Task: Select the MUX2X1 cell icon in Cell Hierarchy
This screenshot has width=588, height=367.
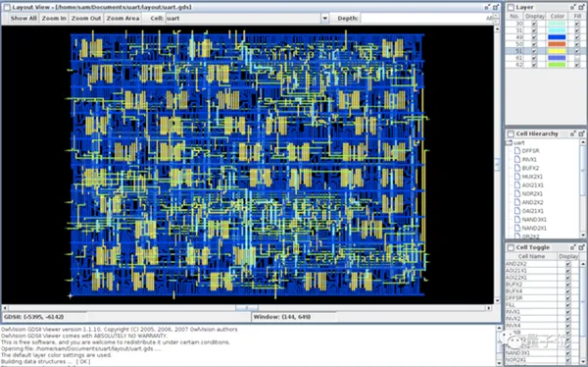Action: pyautogui.click(x=517, y=177)
